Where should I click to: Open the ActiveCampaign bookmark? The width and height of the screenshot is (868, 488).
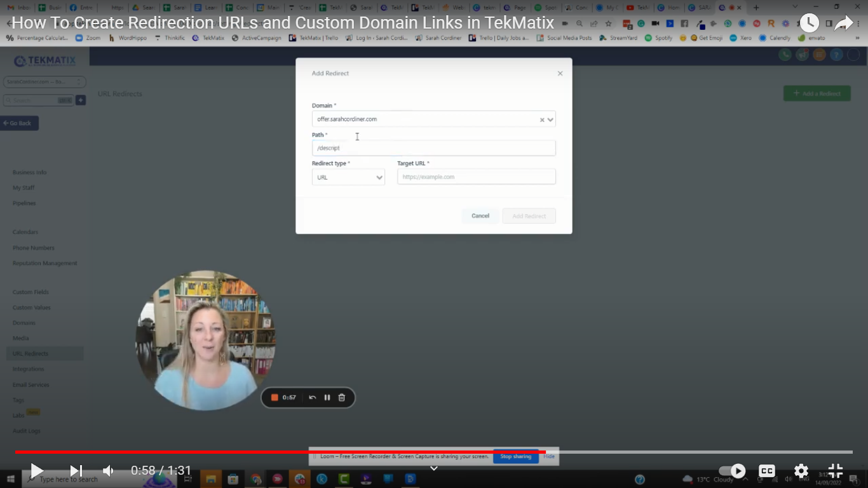[256, 38]
